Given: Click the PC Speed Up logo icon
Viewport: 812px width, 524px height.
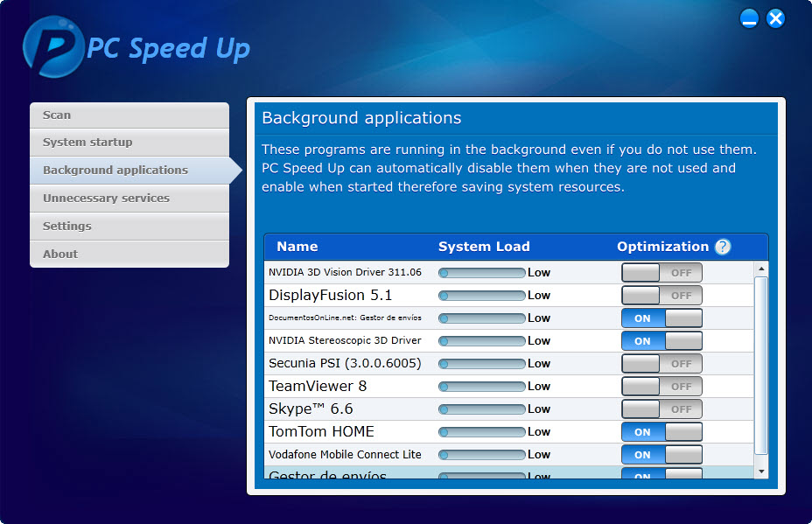Looking at the screenshot, I should [x=53, y=47].
